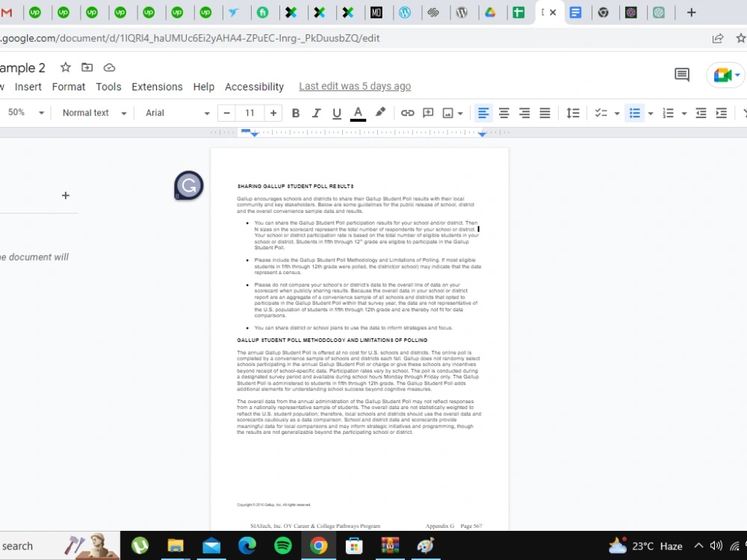The width and height of the screenshot is (747, 560).
Task: Open File Explorer from the taskbar
Action: pyautogui.click(x=176, y=545)
